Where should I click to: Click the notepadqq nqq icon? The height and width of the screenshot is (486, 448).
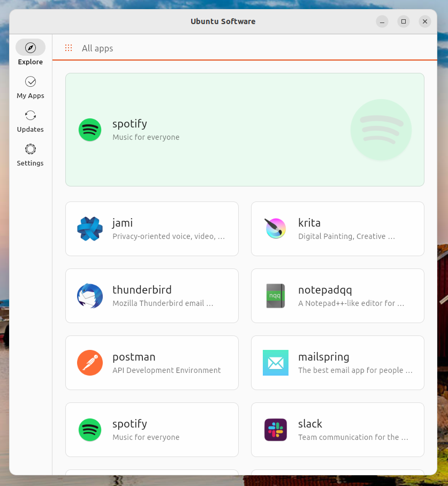(x=276, y=296)
